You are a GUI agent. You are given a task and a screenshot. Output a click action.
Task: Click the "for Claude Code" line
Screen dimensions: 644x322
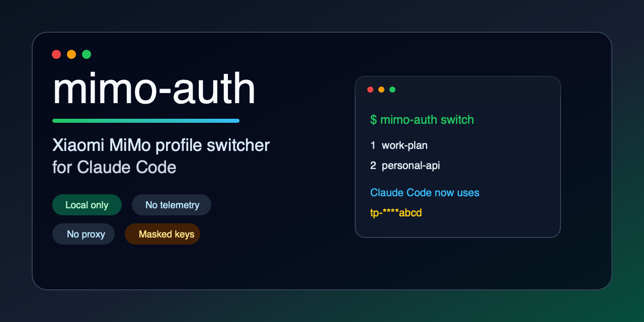(x=114, y=167)
